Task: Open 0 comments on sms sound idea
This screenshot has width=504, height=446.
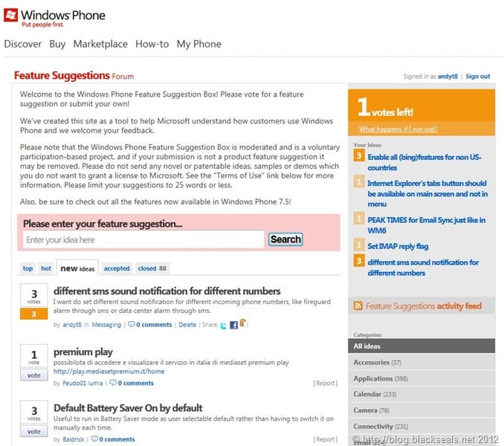Action: pyautogui.click(x=154, y=325)
